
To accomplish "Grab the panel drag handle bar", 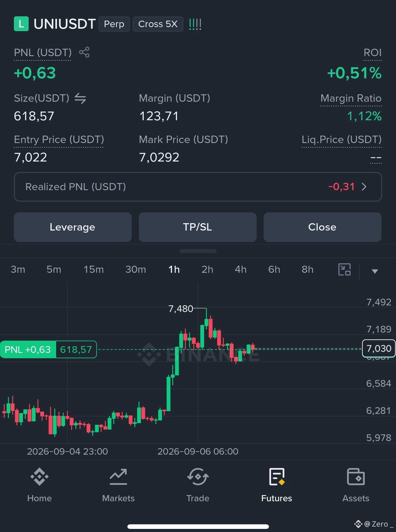I will click(x=198, y=251).
